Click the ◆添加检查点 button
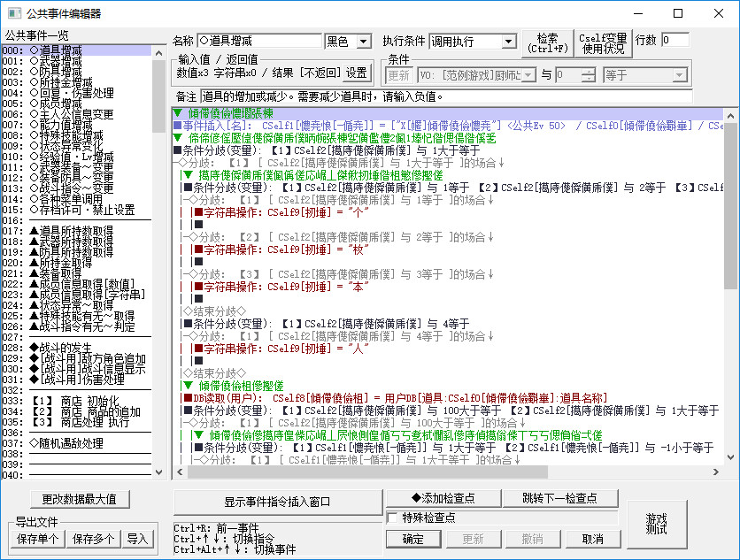This screenshot has height=560, width=740. click(443, 498)
